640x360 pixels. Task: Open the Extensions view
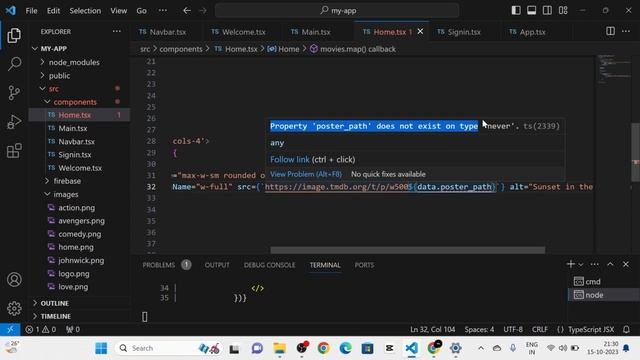[x=14, y=151]
